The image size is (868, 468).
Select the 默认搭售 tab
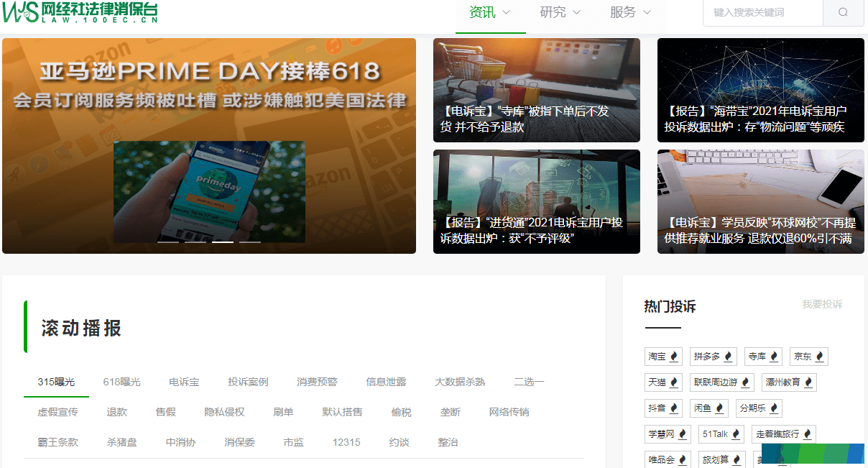[x=342, y=412]
